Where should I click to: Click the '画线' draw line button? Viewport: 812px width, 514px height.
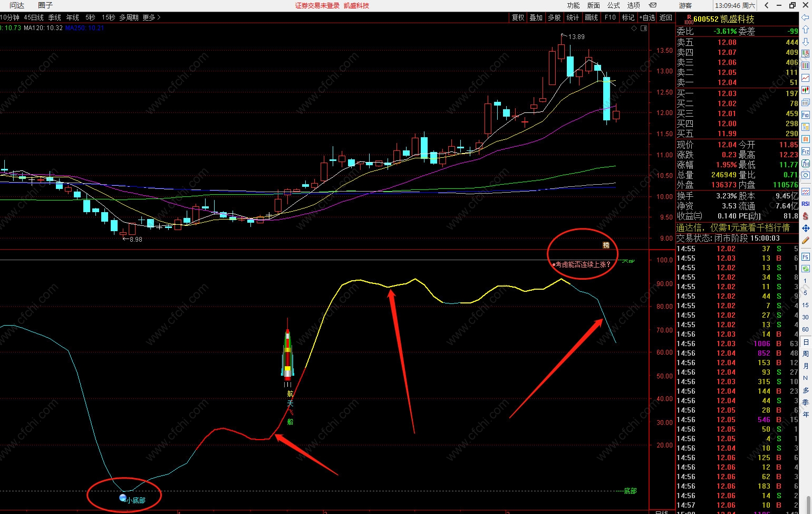point(591,17)
